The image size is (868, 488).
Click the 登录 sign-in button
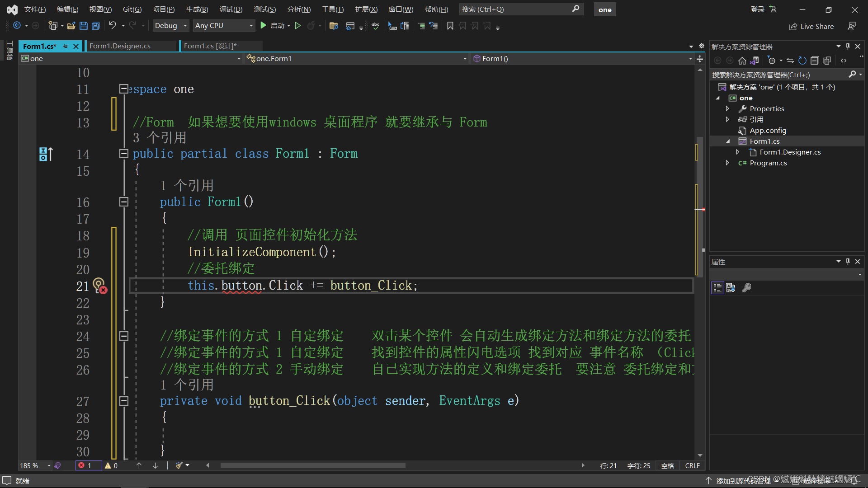point(757,9)
